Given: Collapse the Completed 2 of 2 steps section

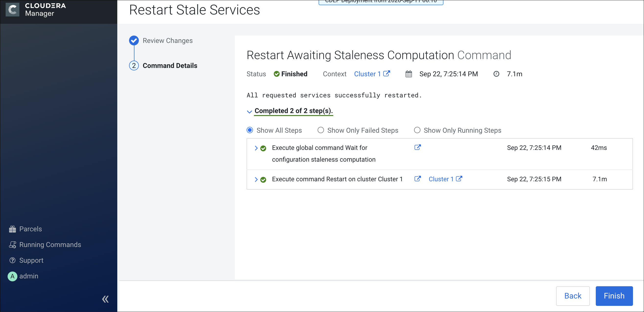Looking at the screenshot, I should pyautogui.click(x=249, y=111).
